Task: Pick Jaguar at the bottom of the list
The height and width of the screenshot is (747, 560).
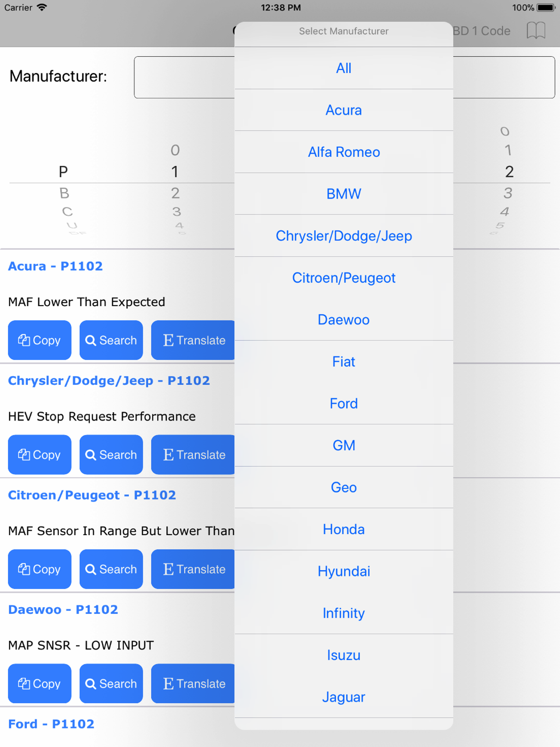Action: (x=343, y=697)
